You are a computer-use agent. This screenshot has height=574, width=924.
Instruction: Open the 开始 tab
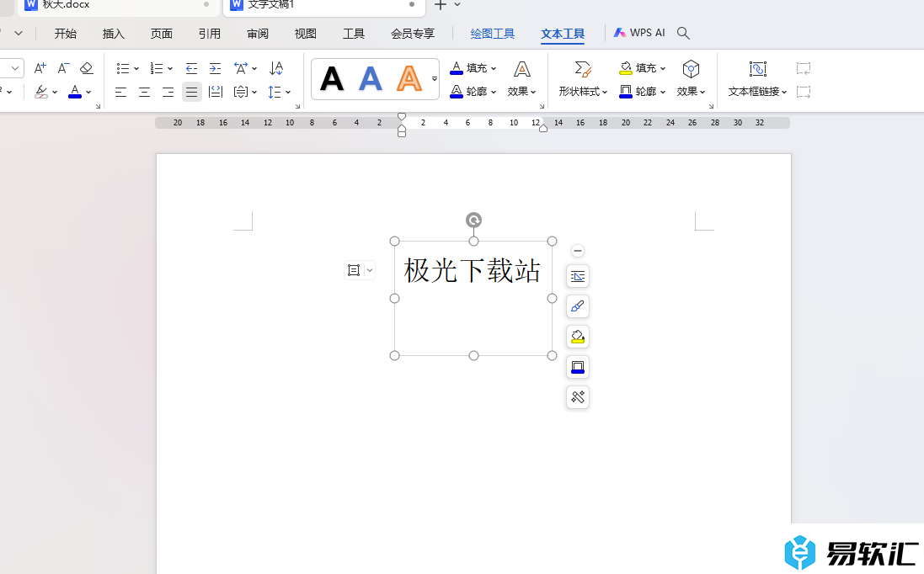click(66, 34)
